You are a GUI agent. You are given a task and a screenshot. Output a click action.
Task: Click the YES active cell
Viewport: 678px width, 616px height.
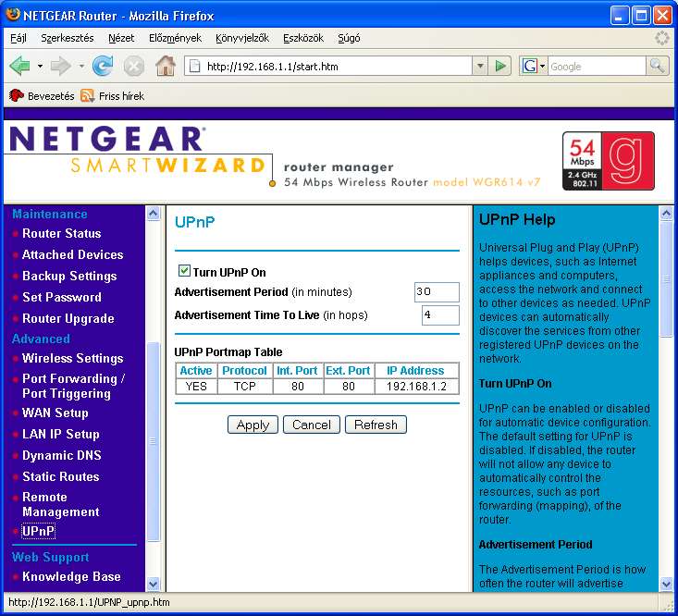click(x=196, y=386)
